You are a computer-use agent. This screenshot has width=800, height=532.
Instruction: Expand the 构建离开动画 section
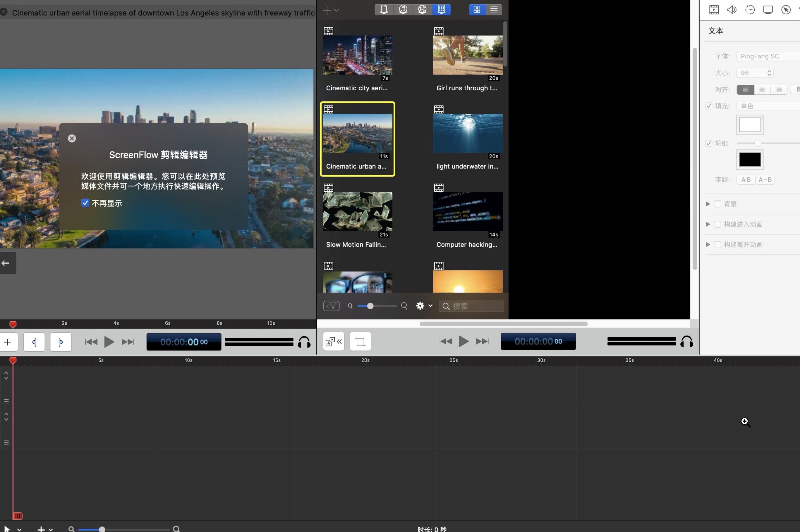pyautogui.click(x=708, y=244)
